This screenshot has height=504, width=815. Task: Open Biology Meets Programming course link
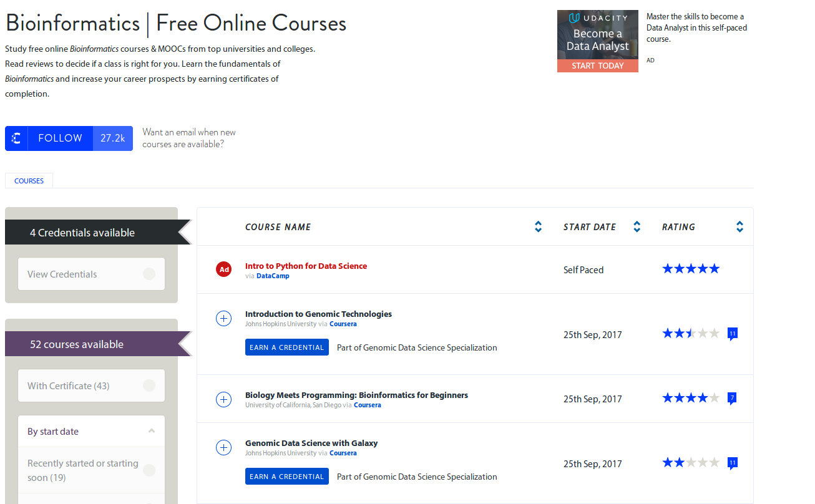(356, 395)
